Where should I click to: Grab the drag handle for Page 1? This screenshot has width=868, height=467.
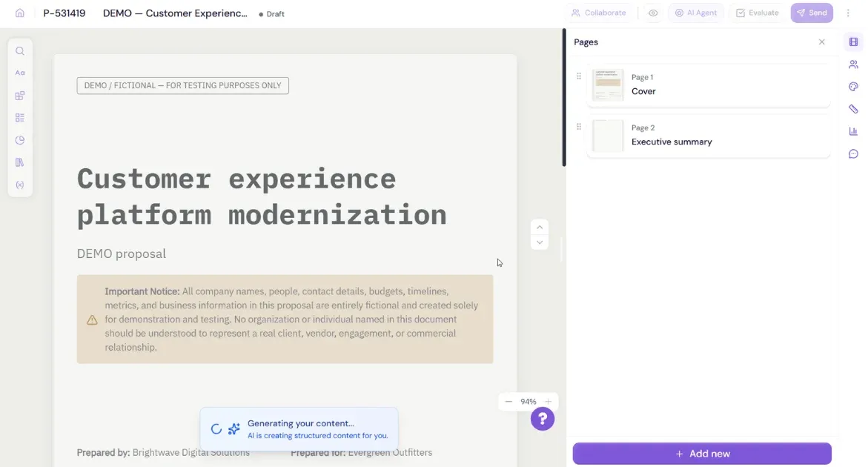[578, 76]
